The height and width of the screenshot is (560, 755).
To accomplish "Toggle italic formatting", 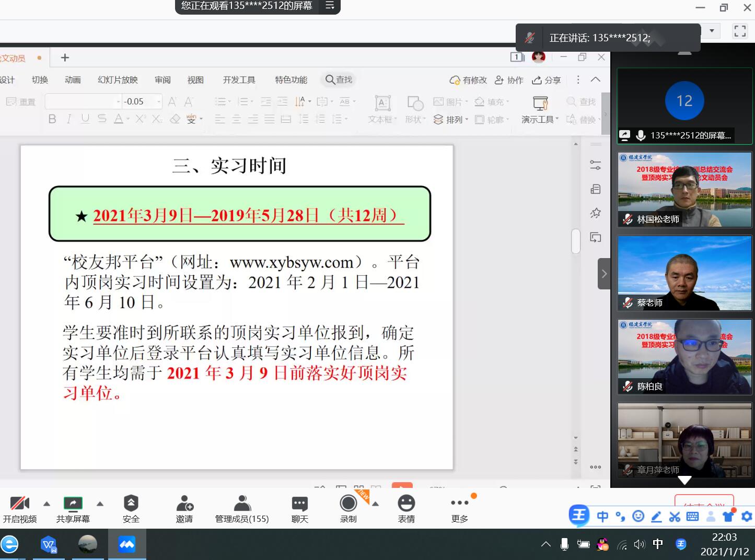I will tap(68, 119).
